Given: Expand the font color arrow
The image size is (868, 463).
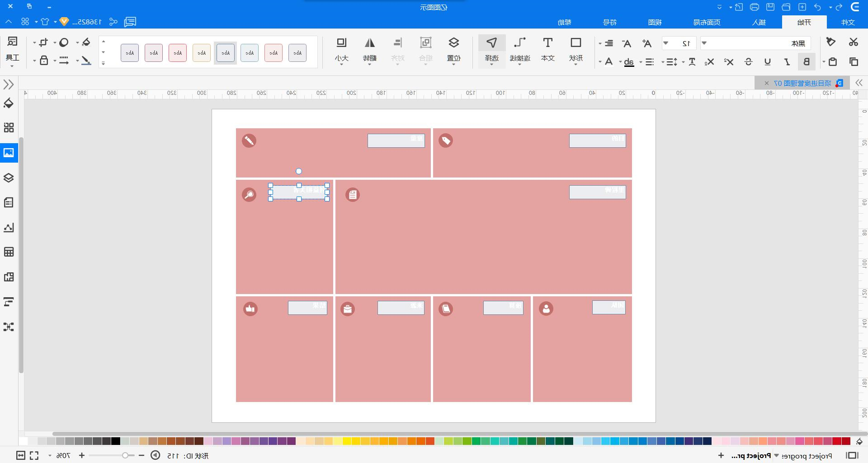Looking at the screenshot, I should pyautogui.click(x=600, y=62).
